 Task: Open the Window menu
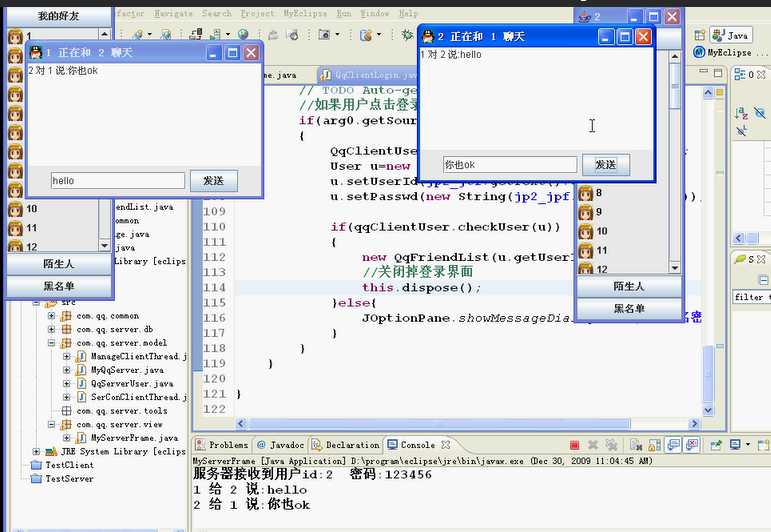374,13
